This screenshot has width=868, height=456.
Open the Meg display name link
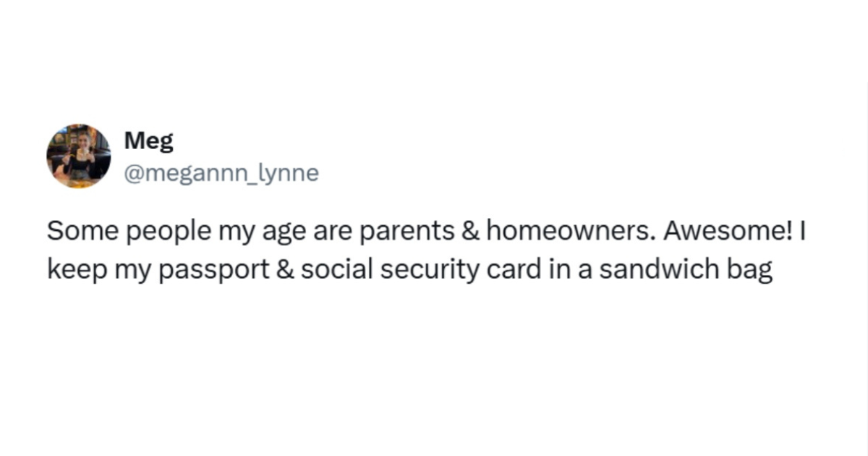click(149, 140)
